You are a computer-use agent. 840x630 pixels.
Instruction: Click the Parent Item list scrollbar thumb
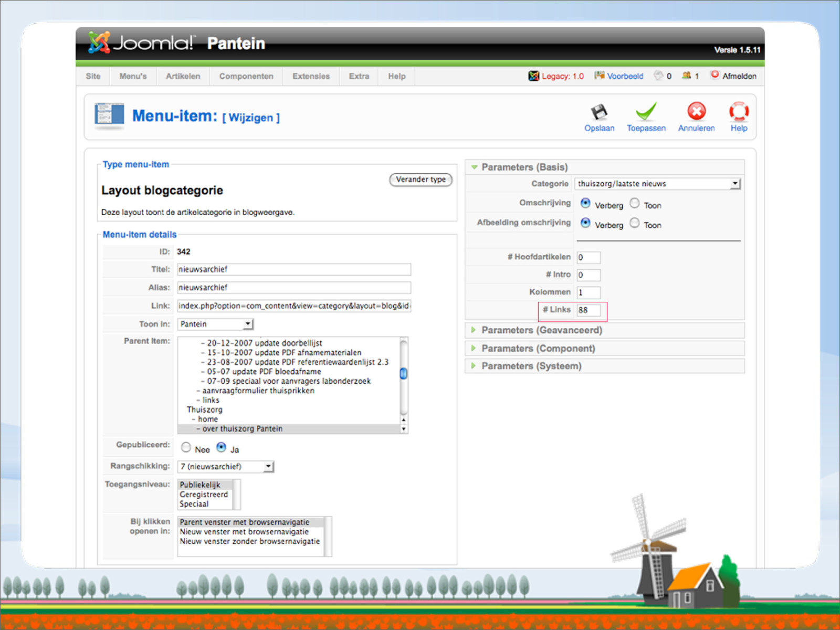[x=404, y=373]
